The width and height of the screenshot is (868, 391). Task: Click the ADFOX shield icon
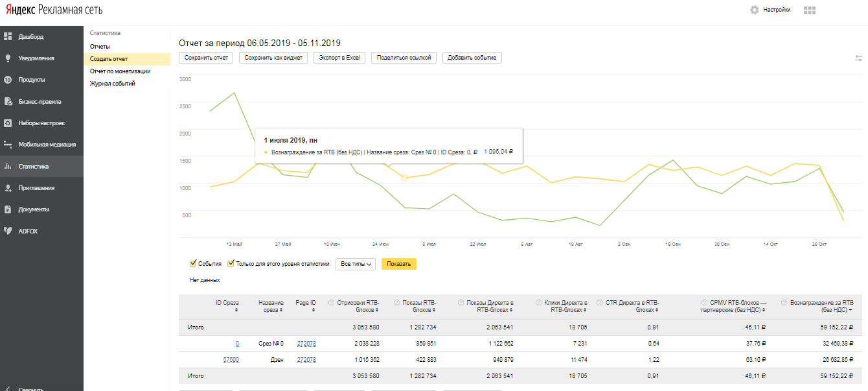[x=8, y=231]
